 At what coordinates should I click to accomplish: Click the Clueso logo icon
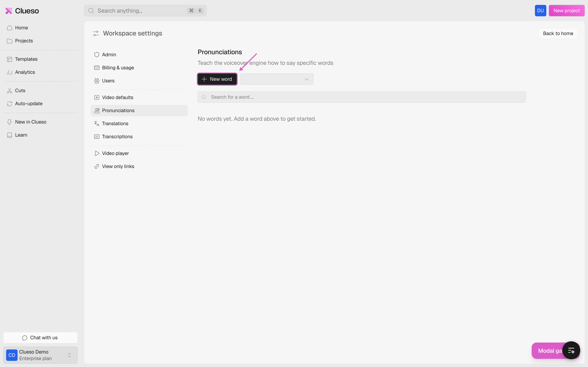9,10
